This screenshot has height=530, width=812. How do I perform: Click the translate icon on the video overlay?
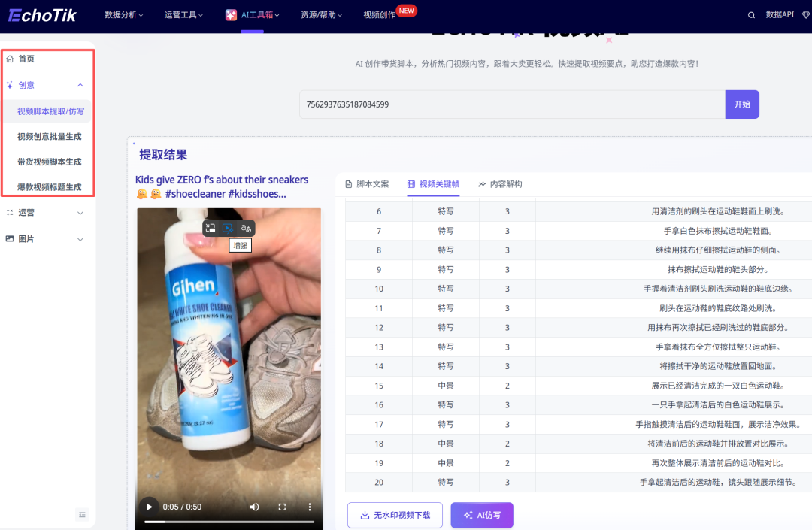click(x=246, y=228)
